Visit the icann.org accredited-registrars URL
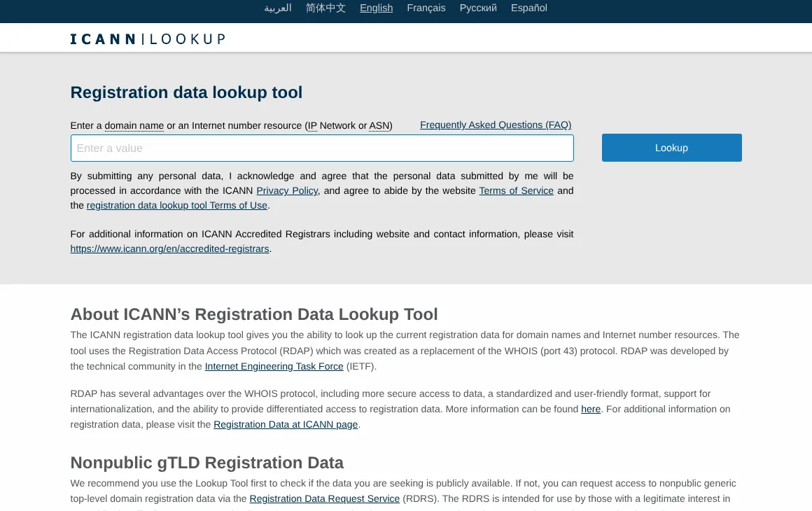The height and width of the screenshot is (511, 812). point(170,248)
